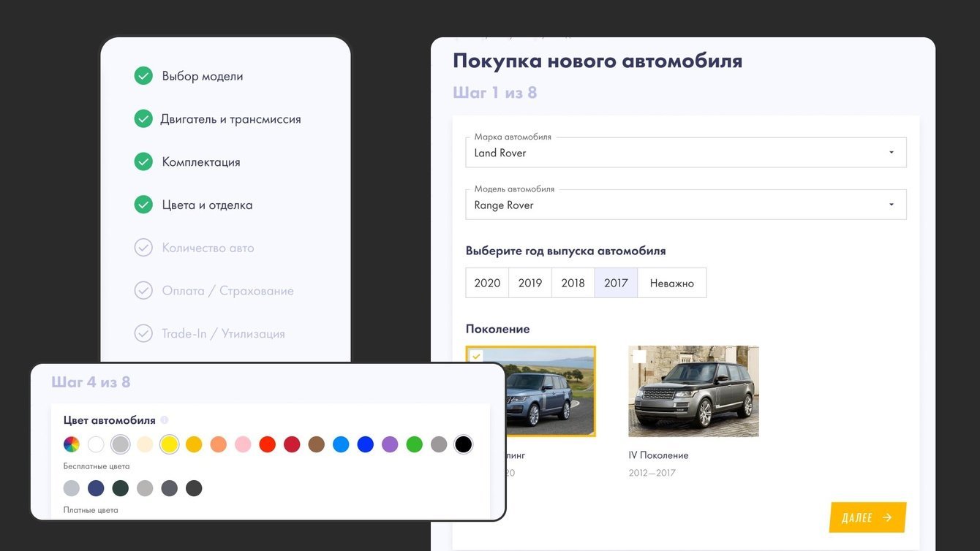Screen dimensions: 980x551
Task: Pick the dark green swatch in second row
Action: tap(121, 488)
